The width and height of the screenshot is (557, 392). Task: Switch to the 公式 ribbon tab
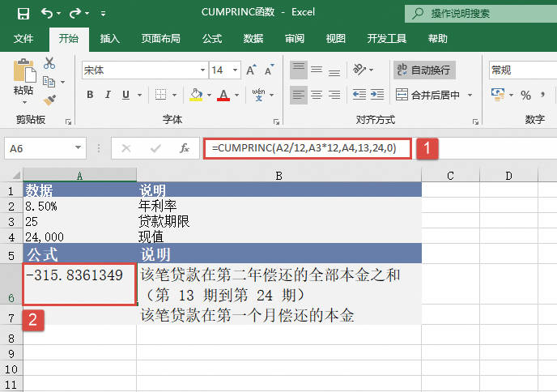pos(212,39)
